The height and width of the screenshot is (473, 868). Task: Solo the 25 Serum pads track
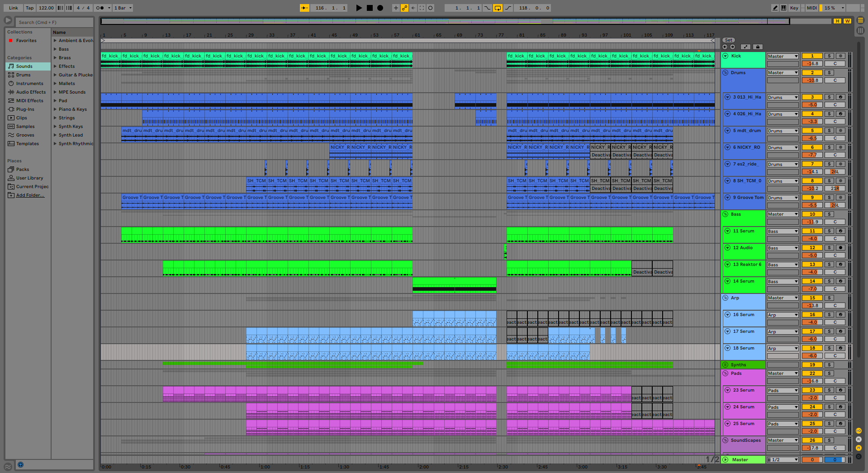(829, 424)
